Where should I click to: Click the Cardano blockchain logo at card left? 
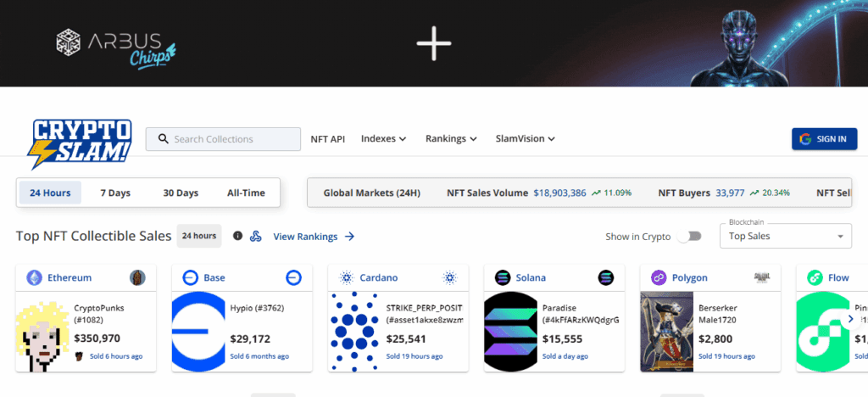(347, 278)
